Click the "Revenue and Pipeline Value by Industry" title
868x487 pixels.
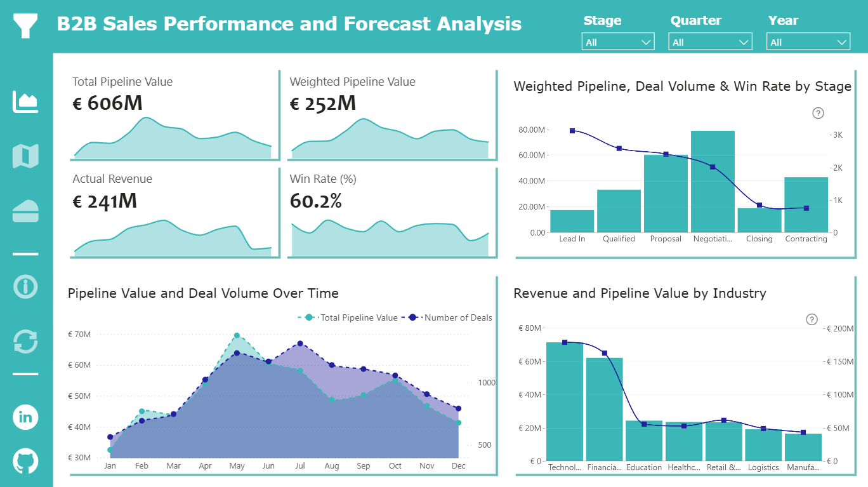pyautogui.click(x=640, y=293)
